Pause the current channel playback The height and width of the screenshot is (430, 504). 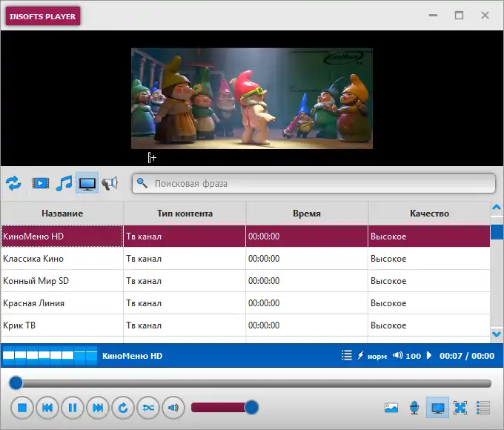tap(73, 408)
